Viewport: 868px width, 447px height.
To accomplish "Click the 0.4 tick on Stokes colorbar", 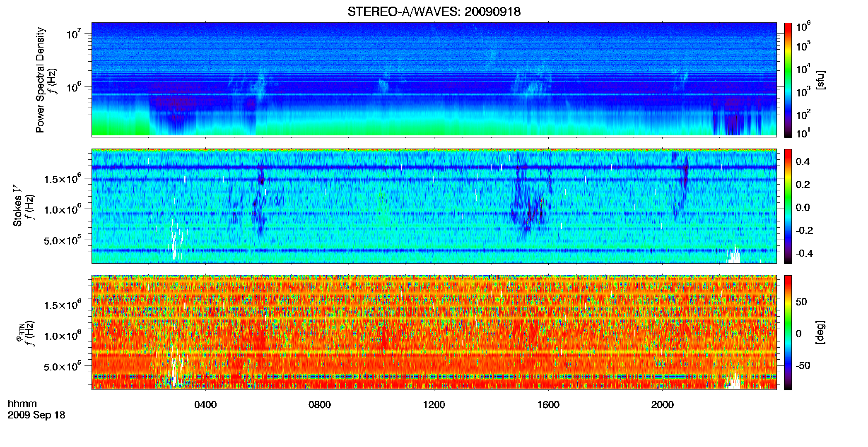I will point(803,162).
